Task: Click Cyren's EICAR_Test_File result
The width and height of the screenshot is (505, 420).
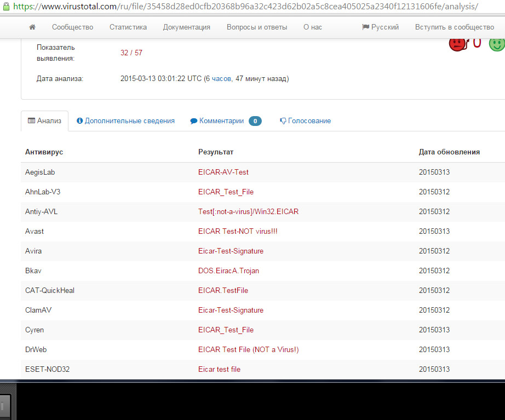Action: (x=226, y=330)
